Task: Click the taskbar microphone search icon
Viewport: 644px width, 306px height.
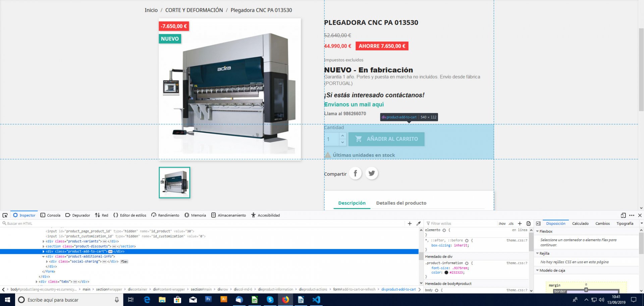Action: coord(117,300)
